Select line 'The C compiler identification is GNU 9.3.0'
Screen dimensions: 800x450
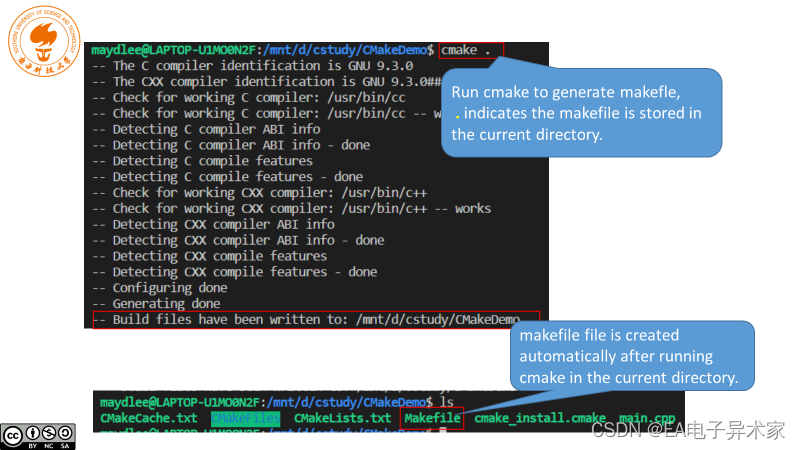[253, 66]
